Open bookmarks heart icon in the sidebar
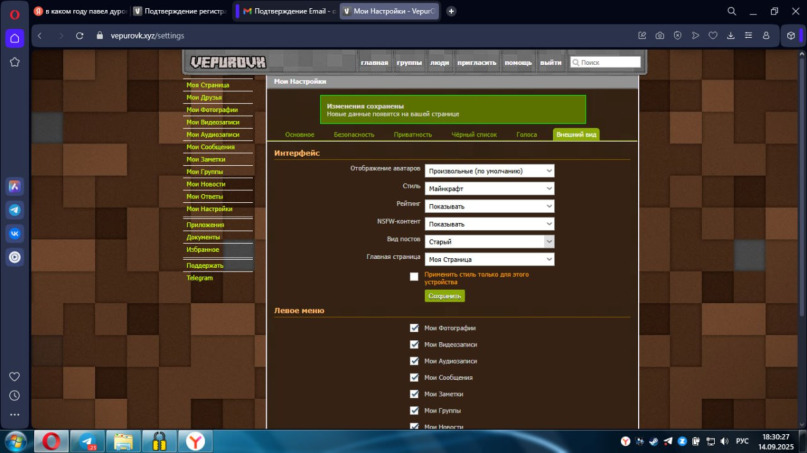 click(15, 377)
